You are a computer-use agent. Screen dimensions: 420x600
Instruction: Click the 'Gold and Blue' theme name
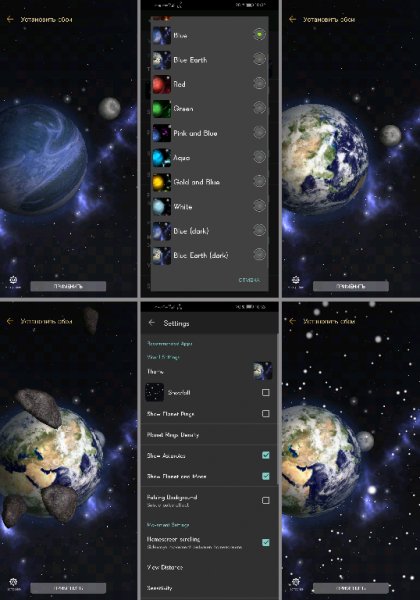(196, 182)
